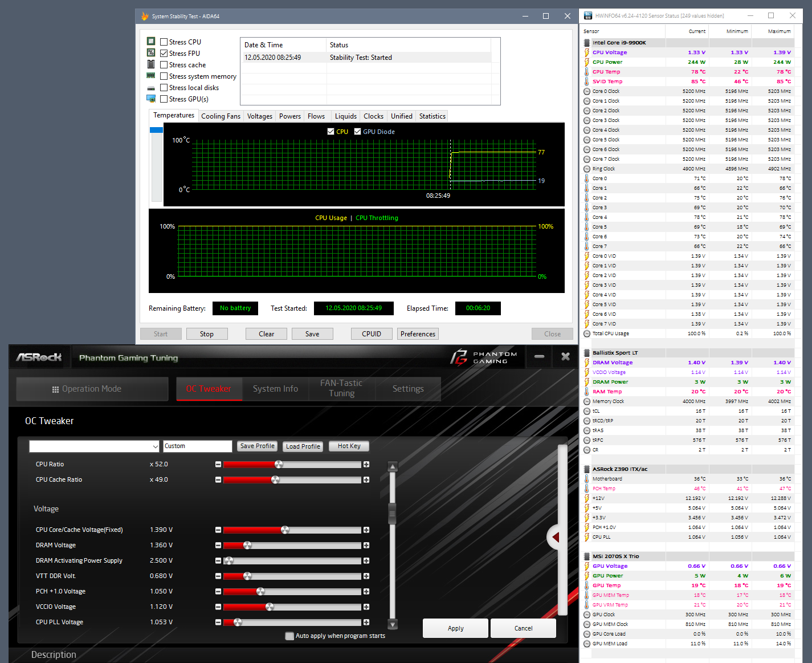This screenshot has height=663, width=812.
Task: Switch to the Cooling Fans tab
Action: 221,116
